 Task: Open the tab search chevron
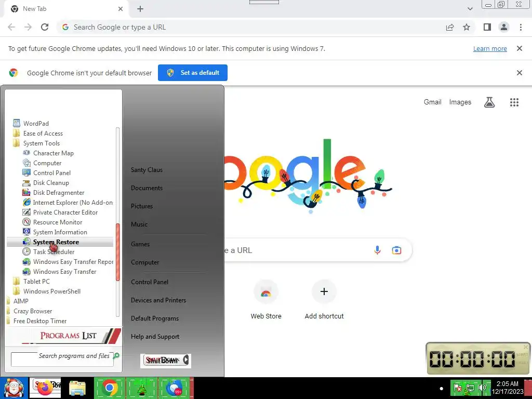[470, 9]
